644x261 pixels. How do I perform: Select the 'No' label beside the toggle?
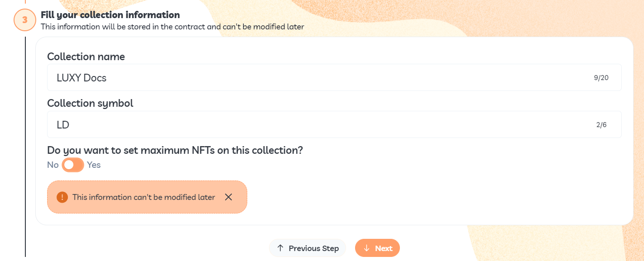click(53, 165)
